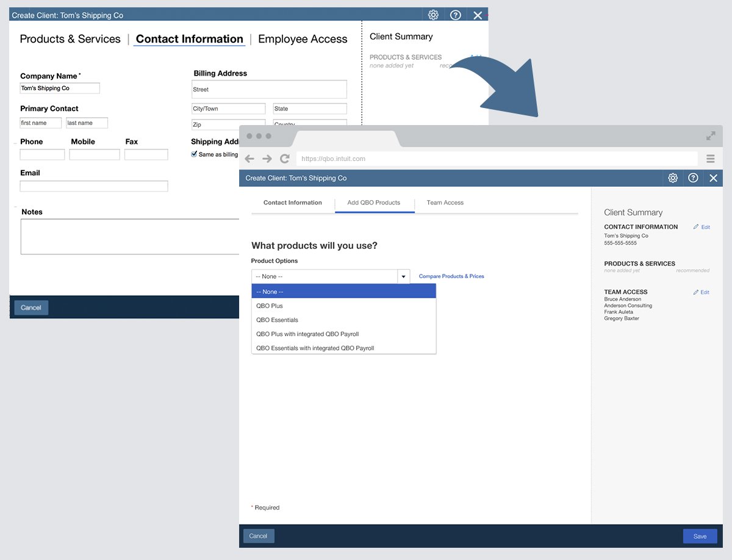
Task: Open settings gear in front dialog header
Action: 673,178
